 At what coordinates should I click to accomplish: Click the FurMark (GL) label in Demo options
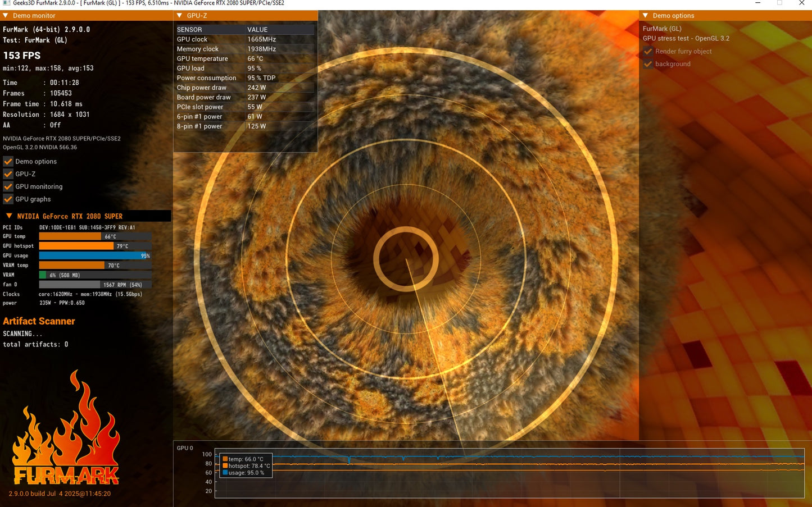[x=662, y=29]
